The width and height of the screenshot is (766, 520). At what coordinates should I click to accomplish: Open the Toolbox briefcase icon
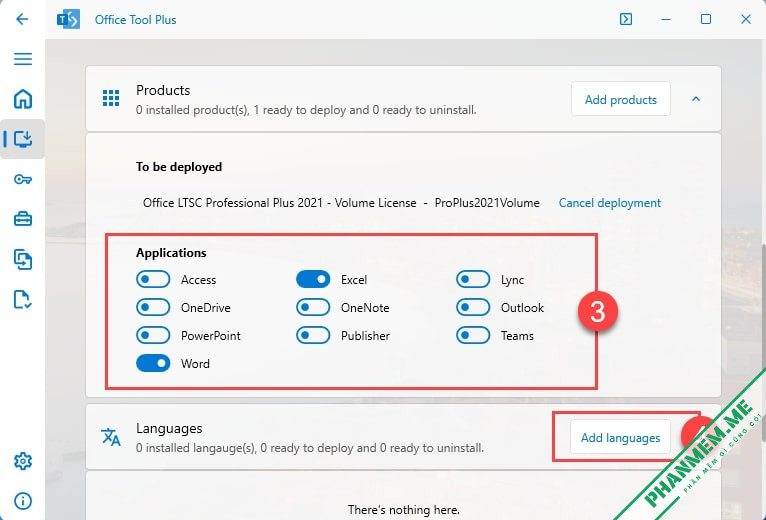(23, 219)
